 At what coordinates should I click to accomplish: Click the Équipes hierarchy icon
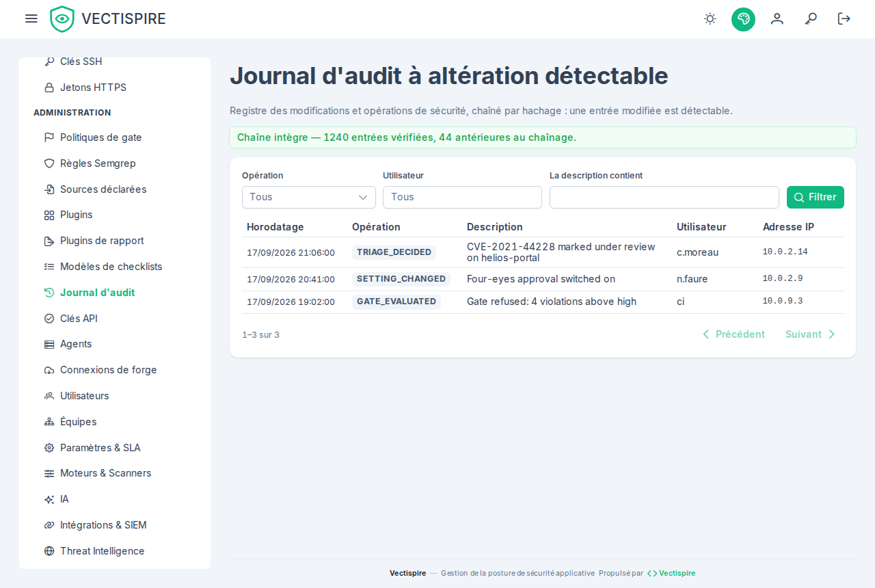[x=49, y=422]
